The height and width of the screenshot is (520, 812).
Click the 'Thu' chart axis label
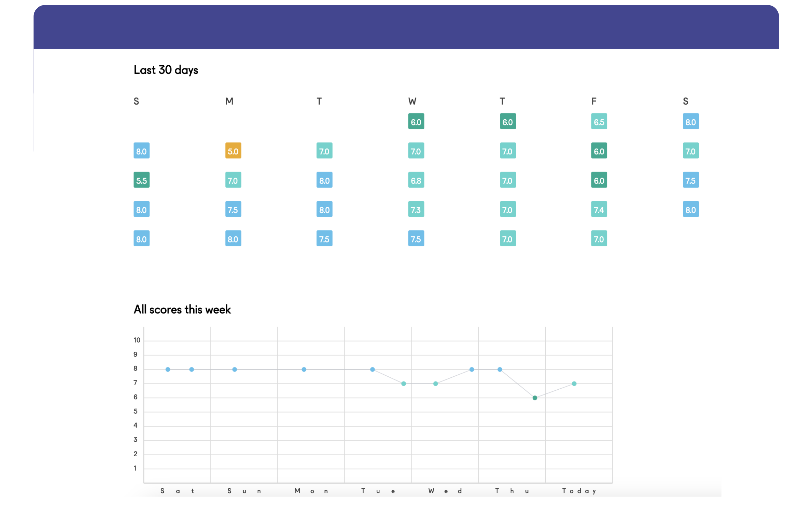click(512, 491)
